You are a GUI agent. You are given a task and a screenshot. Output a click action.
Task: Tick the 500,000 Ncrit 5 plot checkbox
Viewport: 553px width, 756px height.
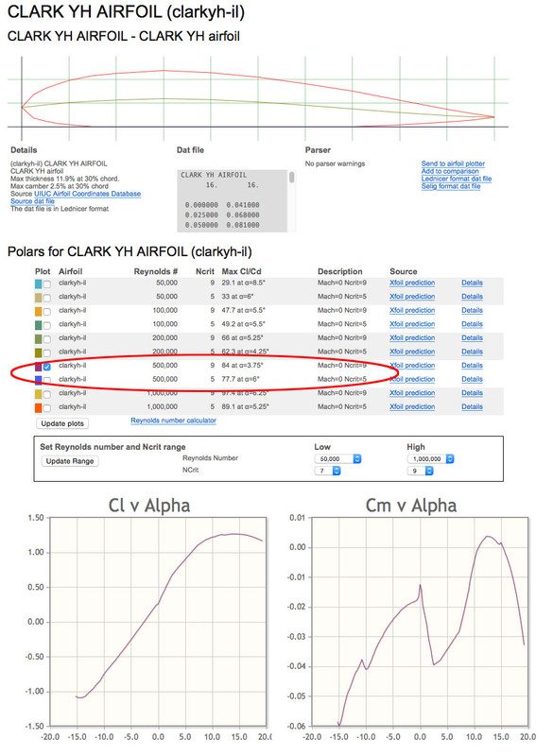46,381
